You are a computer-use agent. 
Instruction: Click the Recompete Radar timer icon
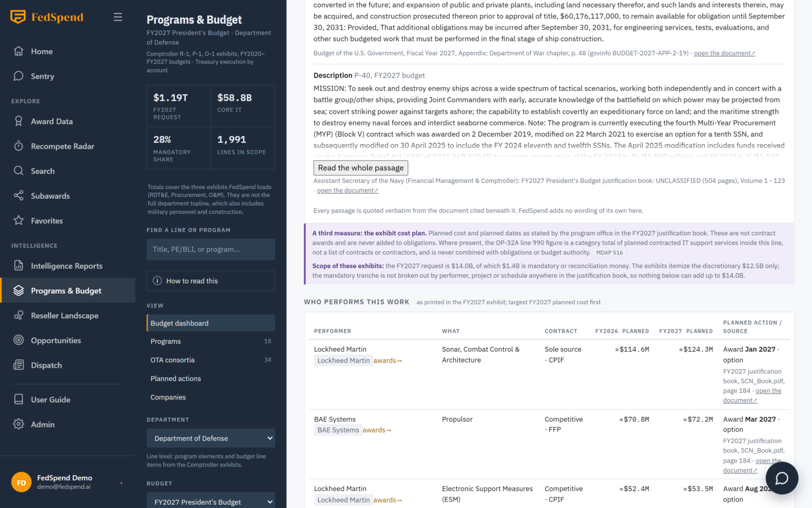[19, 146]
